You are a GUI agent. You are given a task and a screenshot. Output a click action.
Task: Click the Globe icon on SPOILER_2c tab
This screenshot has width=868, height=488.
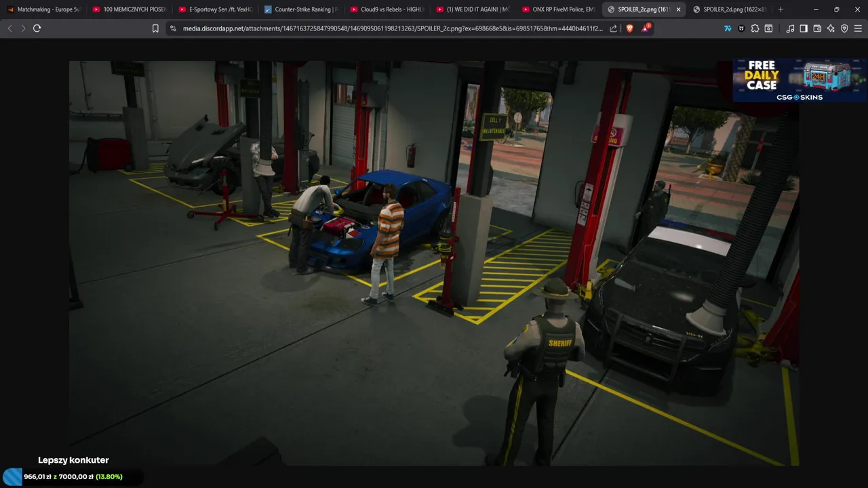(611, 9)
